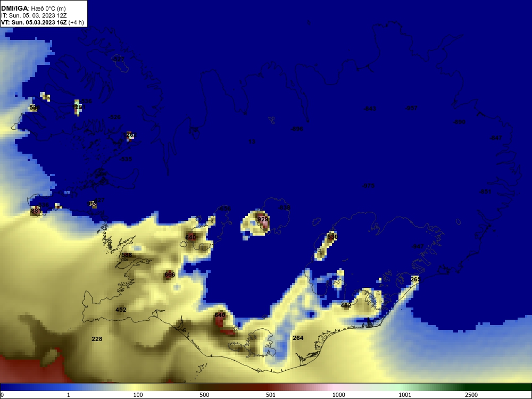Click the 265 value on the coast
This screenshot has height=399, width=532.
[x=415, y=279]
